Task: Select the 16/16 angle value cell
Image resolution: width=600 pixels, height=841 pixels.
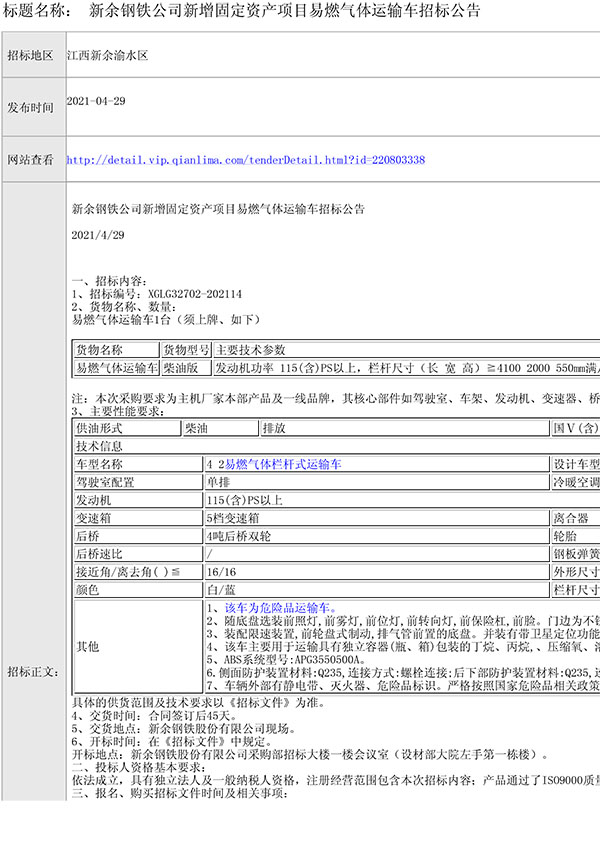Action: tap(377, 572)
